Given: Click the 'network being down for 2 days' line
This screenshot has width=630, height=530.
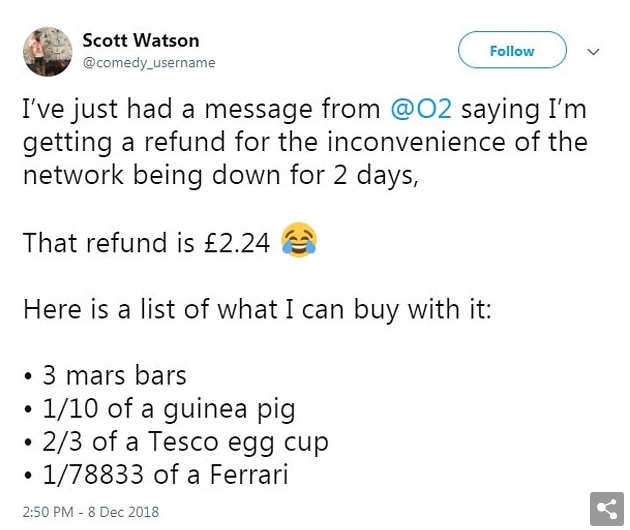Looking at the screenshot, I should (221, 176).
